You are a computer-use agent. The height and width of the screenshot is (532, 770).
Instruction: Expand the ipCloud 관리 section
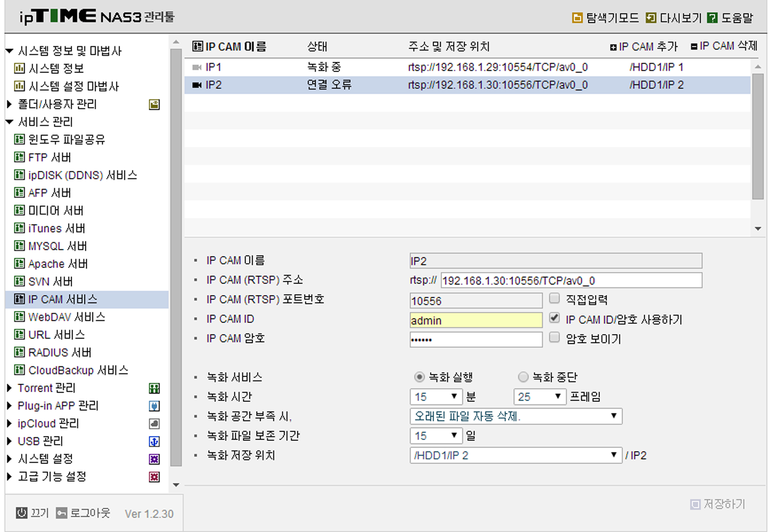tap(9, 423)
